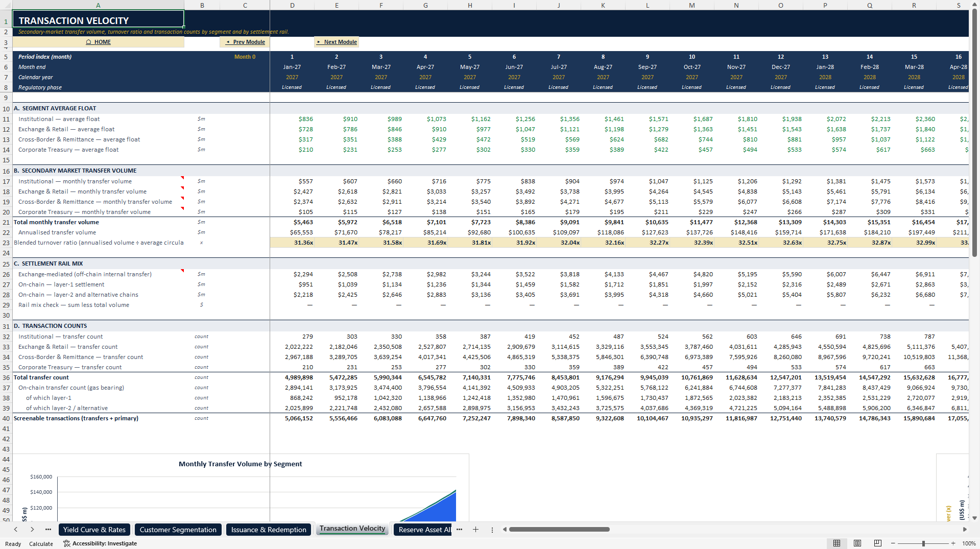
Task: Add a new sheet with plus icon
Action: pos(475,530)
